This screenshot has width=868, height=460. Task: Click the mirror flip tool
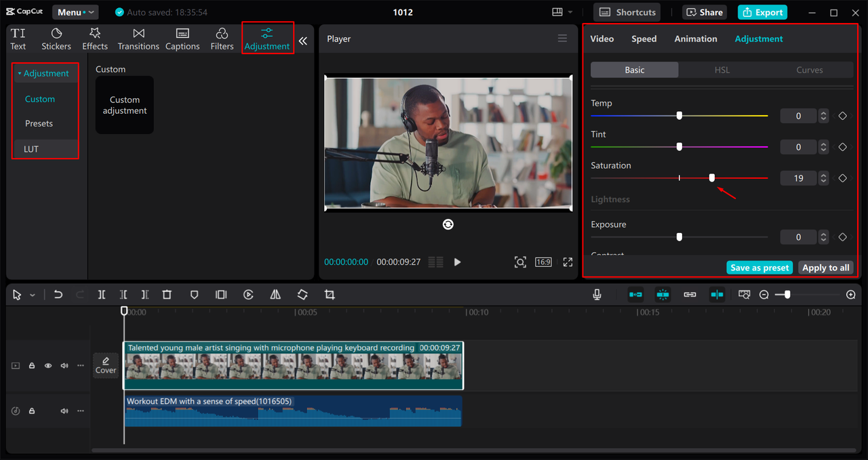click(x=275, y=295)
